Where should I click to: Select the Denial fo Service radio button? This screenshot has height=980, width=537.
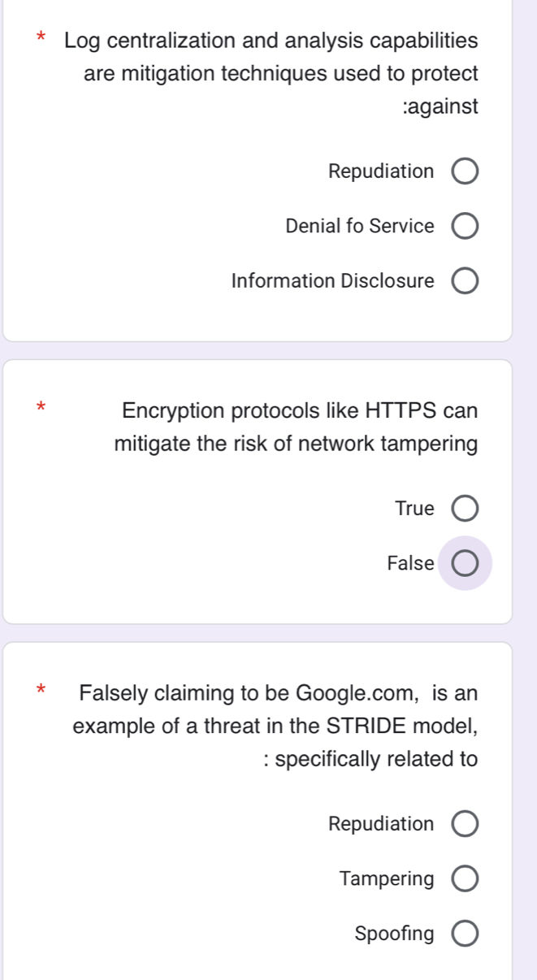[x=465, y=227]
